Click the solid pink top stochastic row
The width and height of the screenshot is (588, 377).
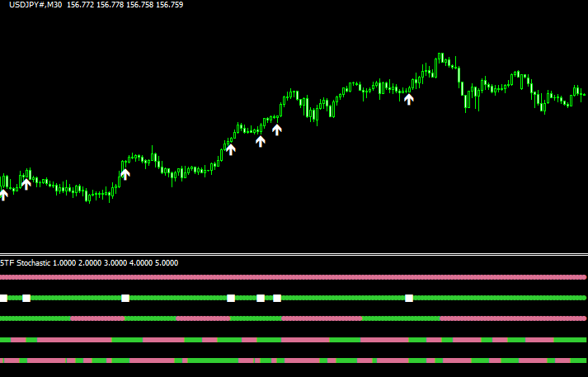294,277
